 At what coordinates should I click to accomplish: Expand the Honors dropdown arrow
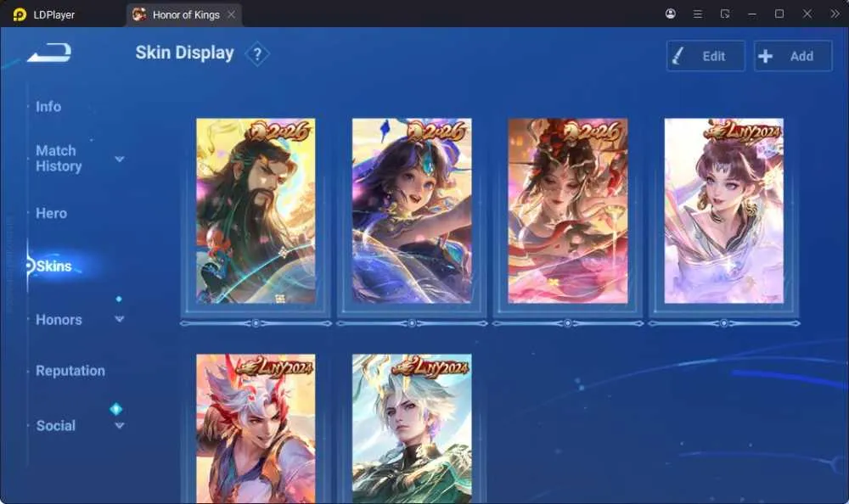coord(120,319)
